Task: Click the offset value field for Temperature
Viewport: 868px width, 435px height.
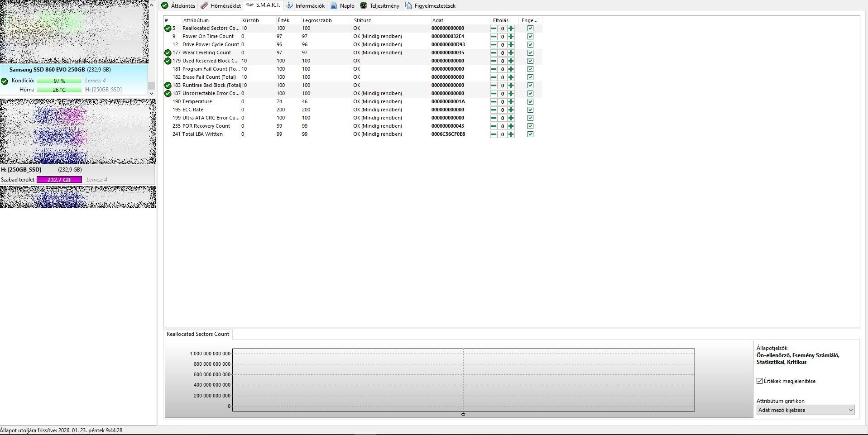Action: [x=502, y=102]
